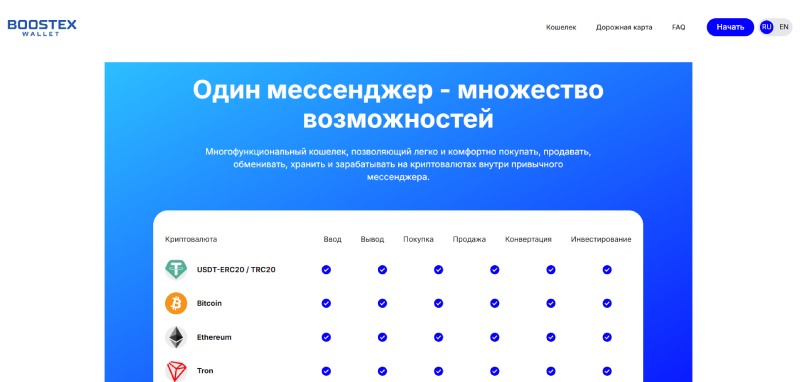Click the Начать button

(x=730, y=27)
